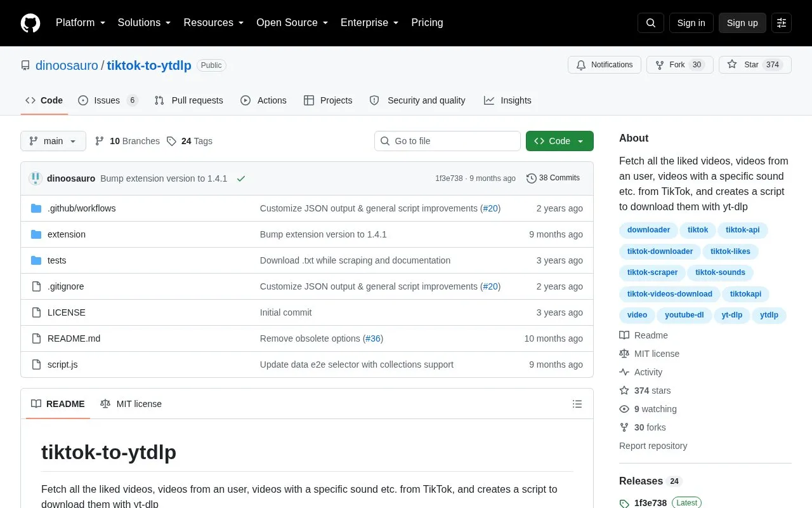Fork this repository
812x508 pixels.
pyautogui.click(x=679, y=65)
